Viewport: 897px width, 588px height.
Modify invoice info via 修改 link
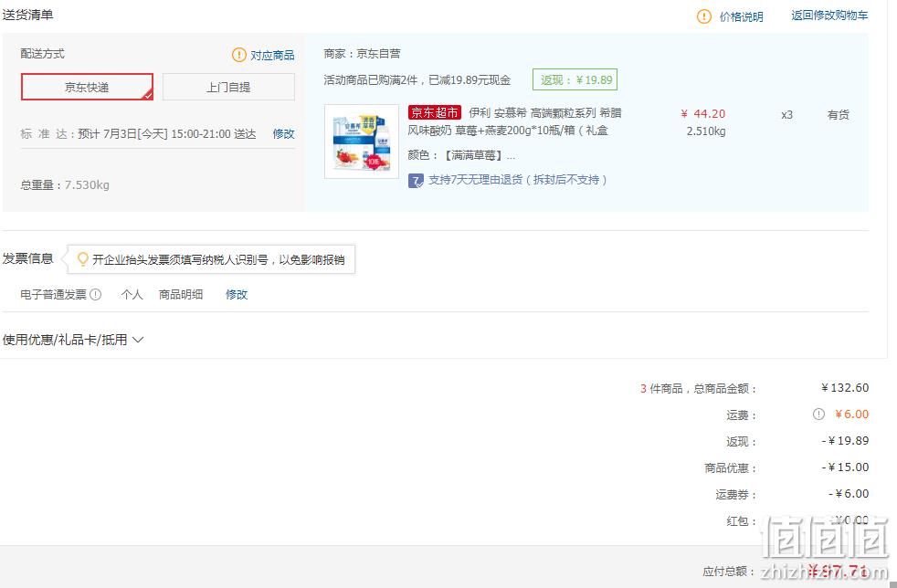(x=237, y=295)
